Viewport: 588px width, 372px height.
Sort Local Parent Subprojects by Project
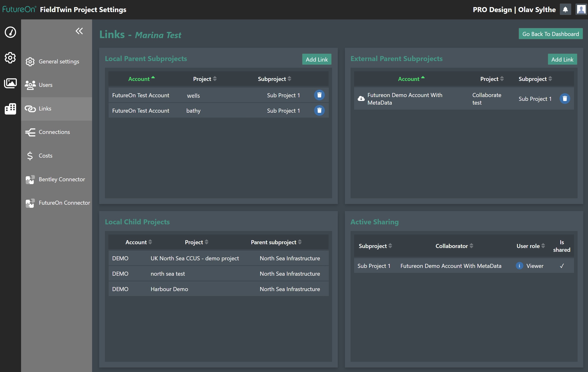click(x=205, y=79)
